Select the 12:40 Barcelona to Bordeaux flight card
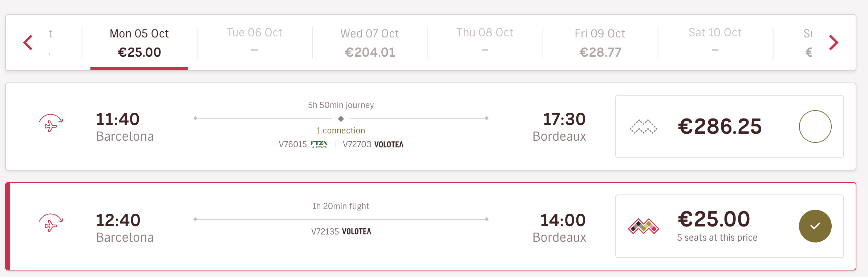 (x=430, y=226)
